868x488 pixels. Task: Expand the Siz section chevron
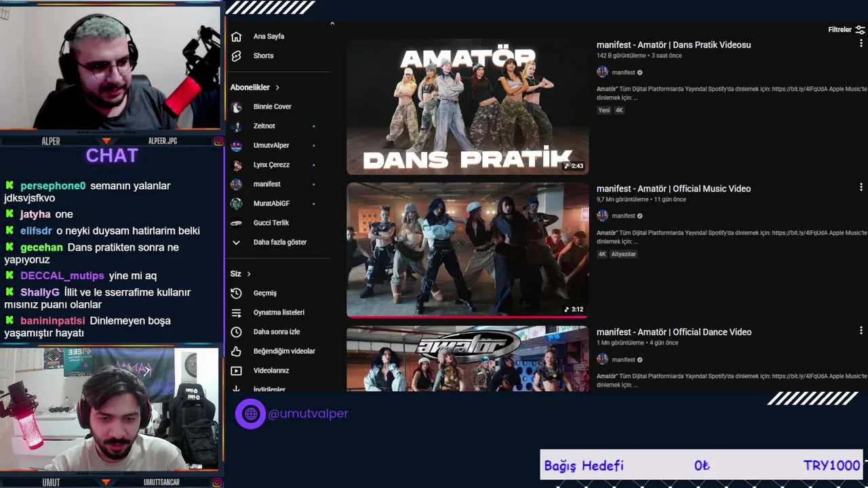click(x=249, y=274)
